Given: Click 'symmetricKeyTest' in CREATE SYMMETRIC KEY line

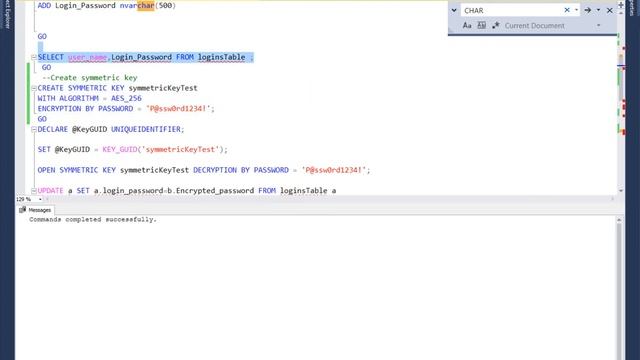Looking at the screenshot, I should pos(163,88).
